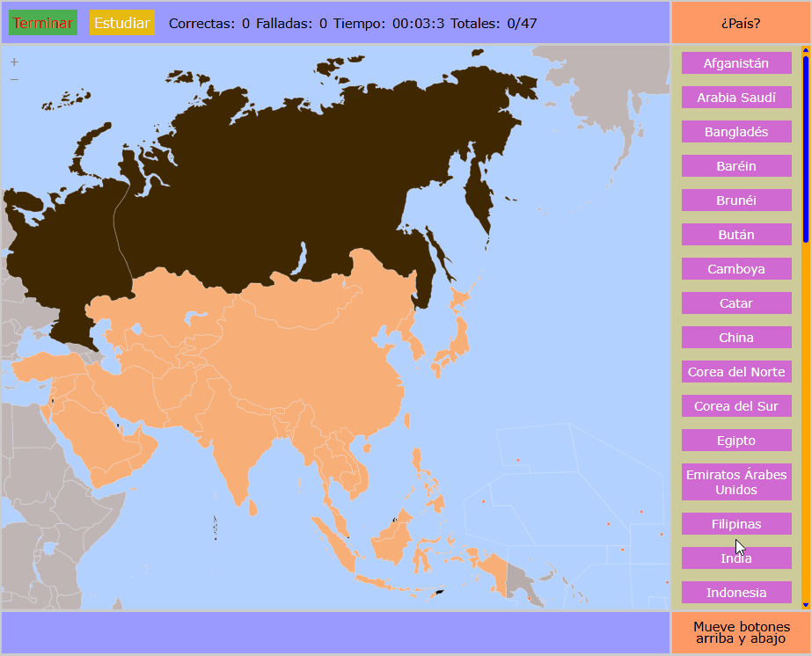
Task: Choose Arabia Saudí from the country list
Action: (x=736, y=98)
